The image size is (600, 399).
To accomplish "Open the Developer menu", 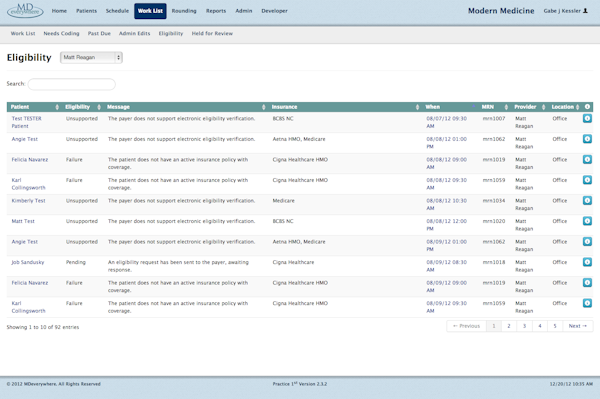I will pos(274,11).
